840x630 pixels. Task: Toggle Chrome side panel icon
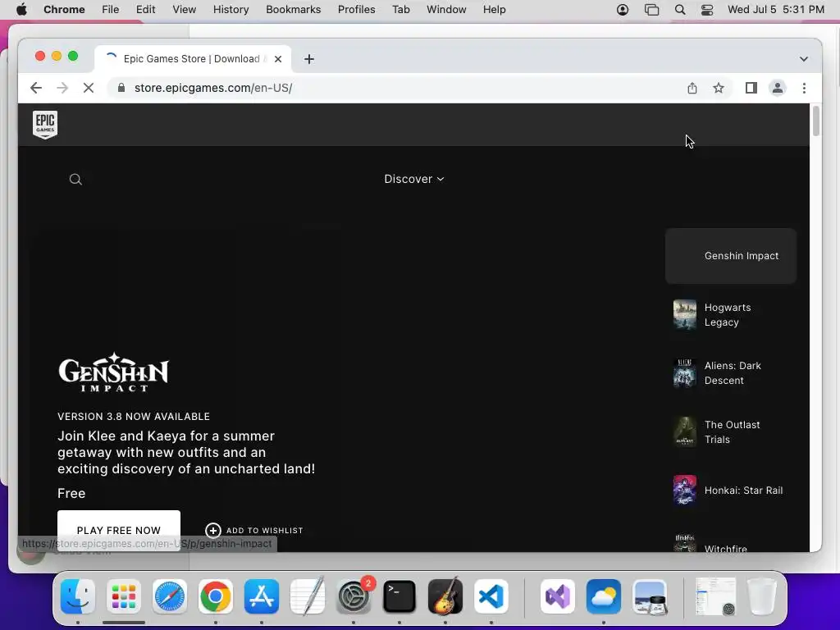coord(751,88)
